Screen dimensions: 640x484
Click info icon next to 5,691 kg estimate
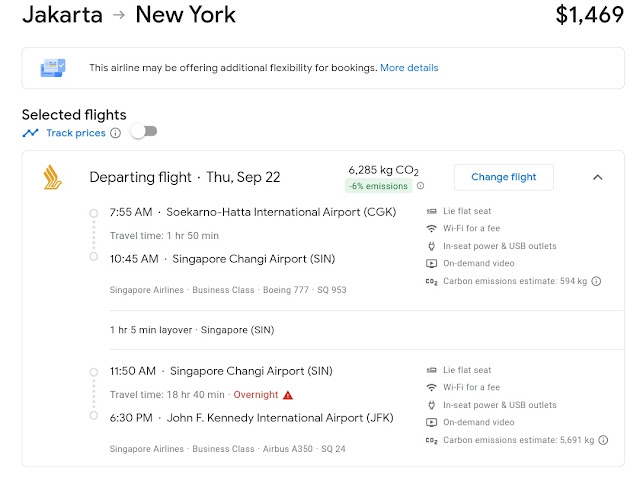point(602,440)
